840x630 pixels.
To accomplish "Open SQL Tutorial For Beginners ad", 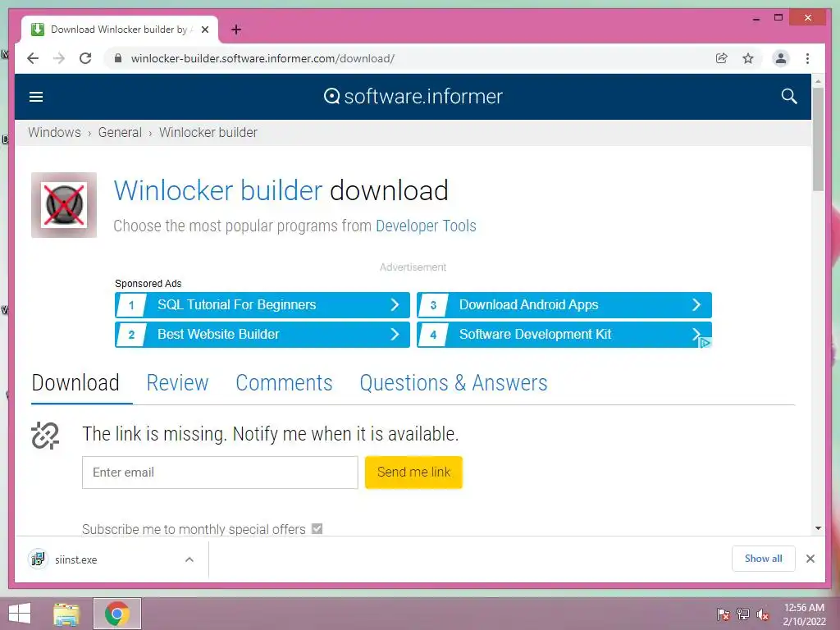I will (x=262, y=305).
